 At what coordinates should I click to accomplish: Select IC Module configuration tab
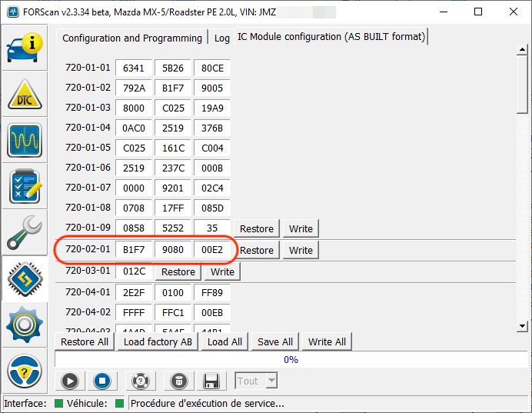click(331, 36)
